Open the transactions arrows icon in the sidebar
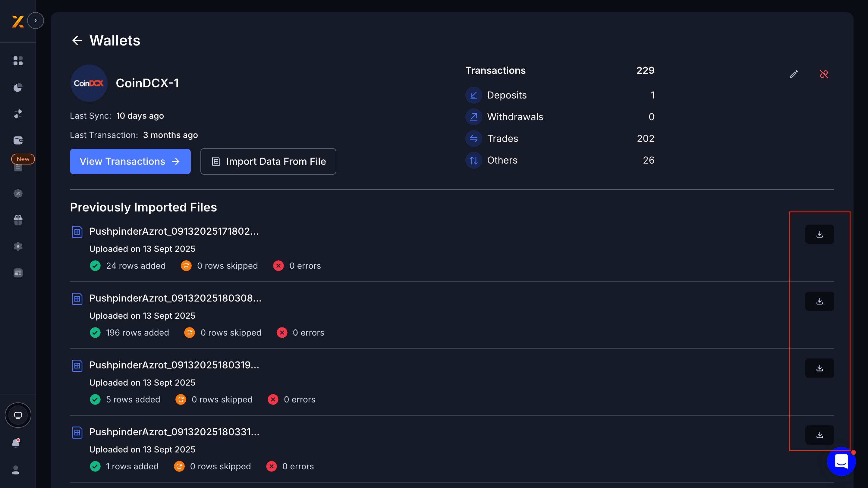The image size is (868, 488). pyautogui.click(x=18, y=114)
